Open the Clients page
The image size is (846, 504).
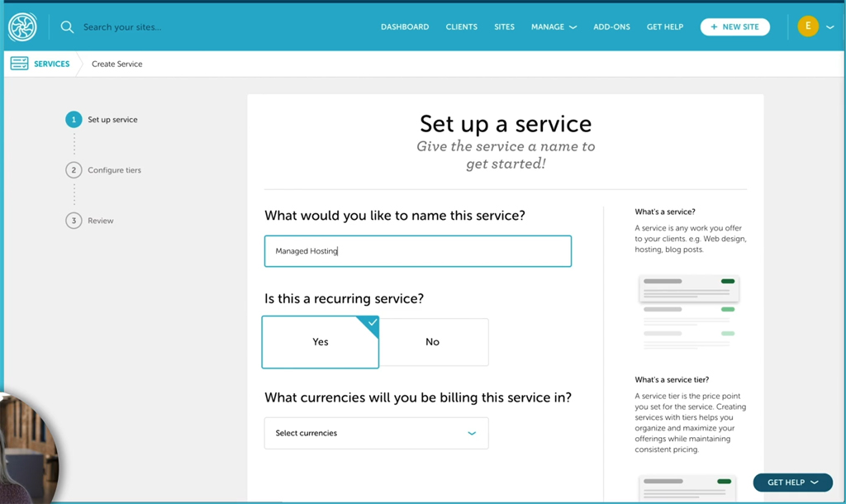pyautogui.click(x=461, y=26)
